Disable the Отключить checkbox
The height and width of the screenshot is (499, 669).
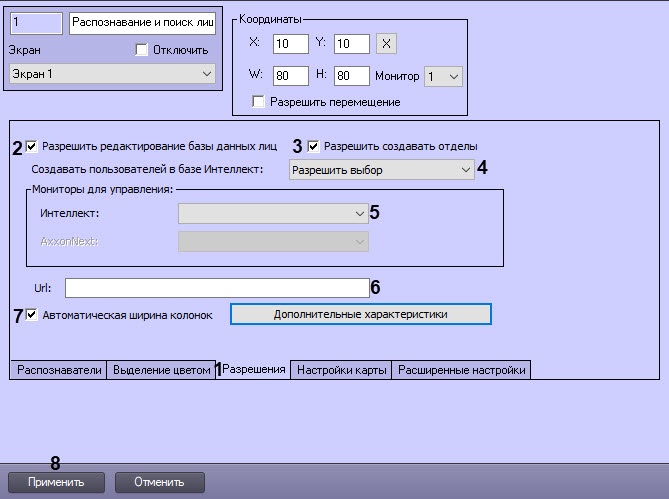(141, 50)
